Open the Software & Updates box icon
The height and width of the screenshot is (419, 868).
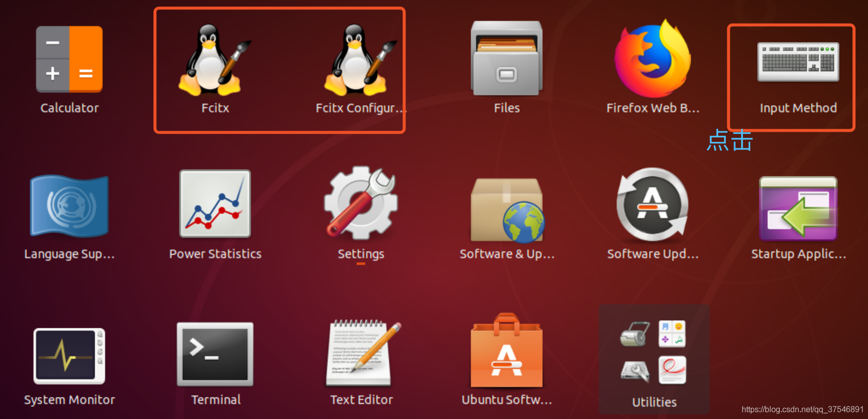507,210
